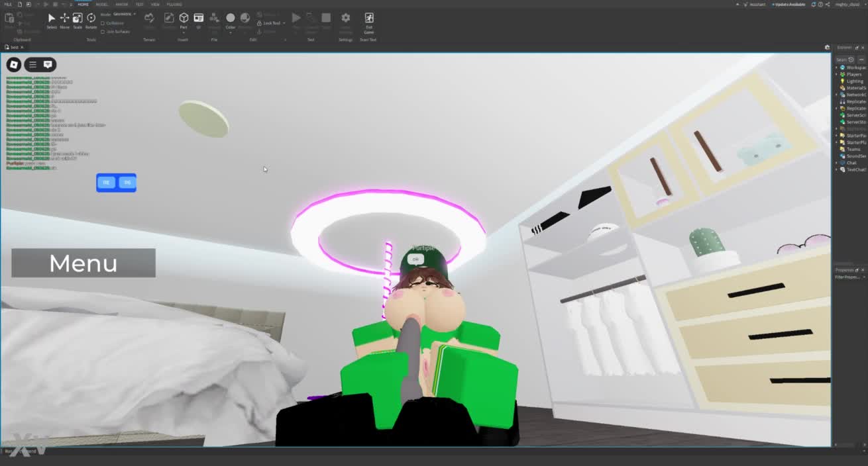
Task: Toggle the in-game chat window icon
Action: 48,64
